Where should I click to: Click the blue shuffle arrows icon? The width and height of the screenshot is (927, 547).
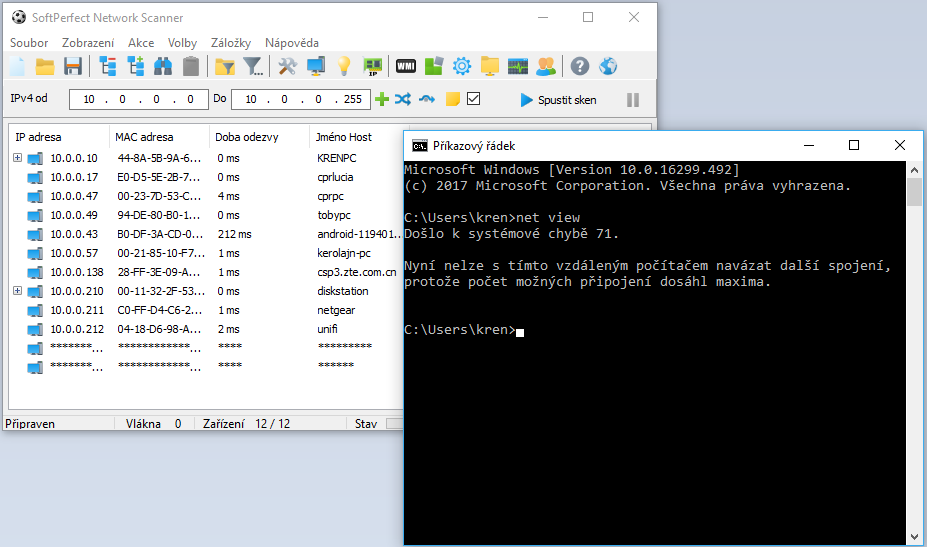(x=403, y=99)
